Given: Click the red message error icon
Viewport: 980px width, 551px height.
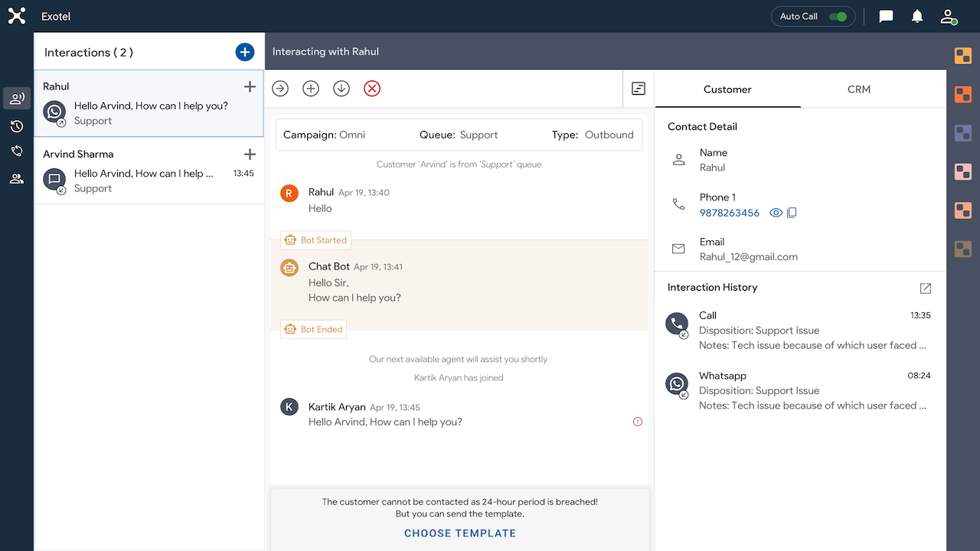Looking at the screenshot, I should coord(638,422).
